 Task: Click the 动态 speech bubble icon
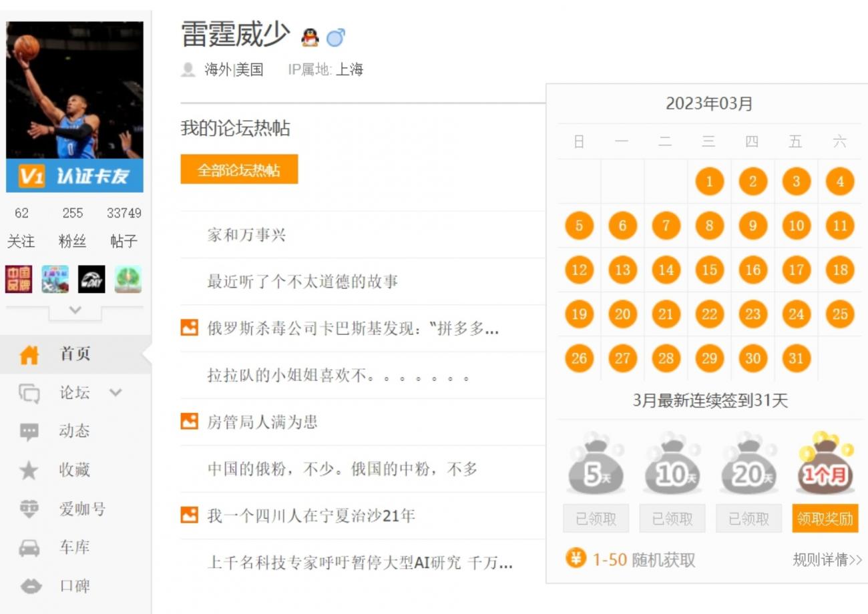(29, 432)
